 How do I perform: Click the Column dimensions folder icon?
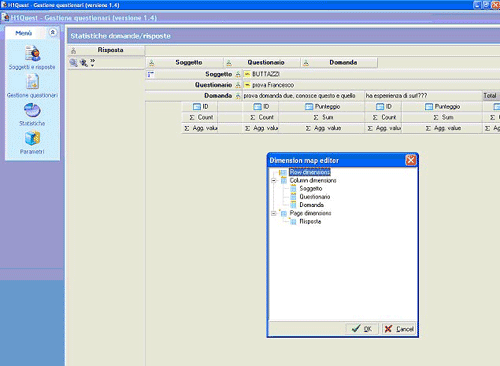[283, 180]
